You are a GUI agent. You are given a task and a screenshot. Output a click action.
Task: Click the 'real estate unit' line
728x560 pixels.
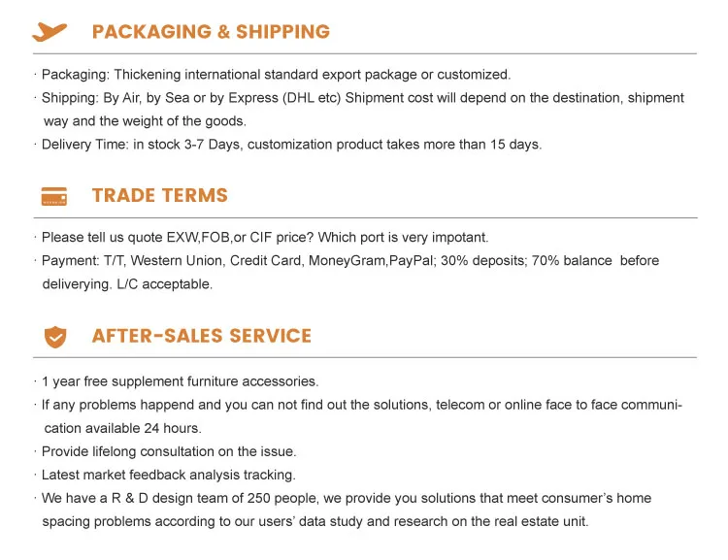coord(314,521)
